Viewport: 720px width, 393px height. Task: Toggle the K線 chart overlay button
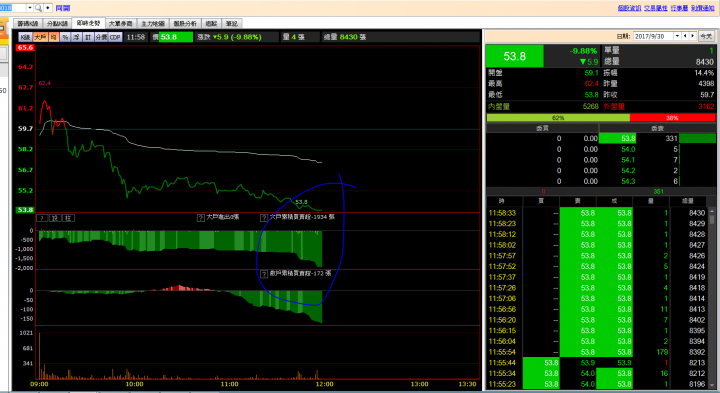[x=25, y=37]
